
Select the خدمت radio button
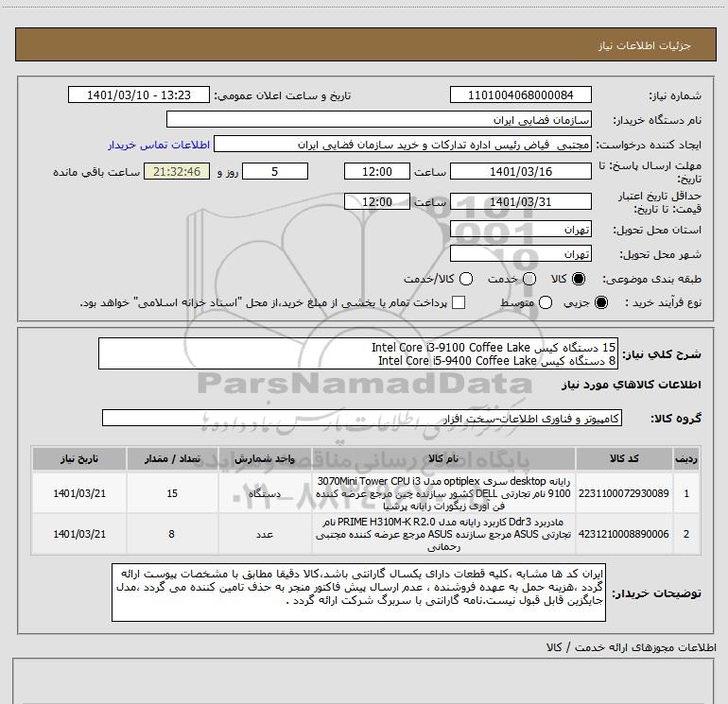click(529, 279)
